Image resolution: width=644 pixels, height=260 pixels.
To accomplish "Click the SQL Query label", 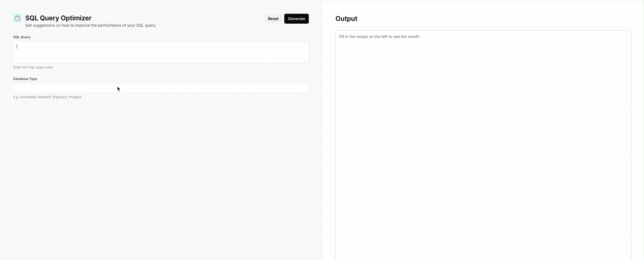I will pyautogui.click(x=22, y=37).
